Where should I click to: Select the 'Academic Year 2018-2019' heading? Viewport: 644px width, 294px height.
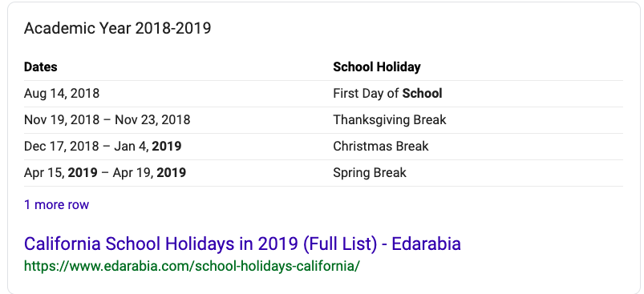tap(117, 28)
